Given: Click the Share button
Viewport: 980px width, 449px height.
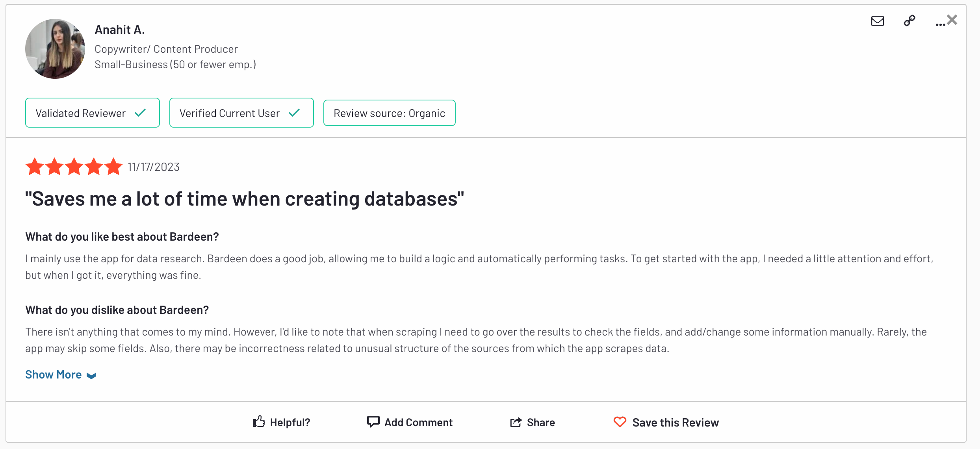Looking at the screenshot, I should coord(532,422).
